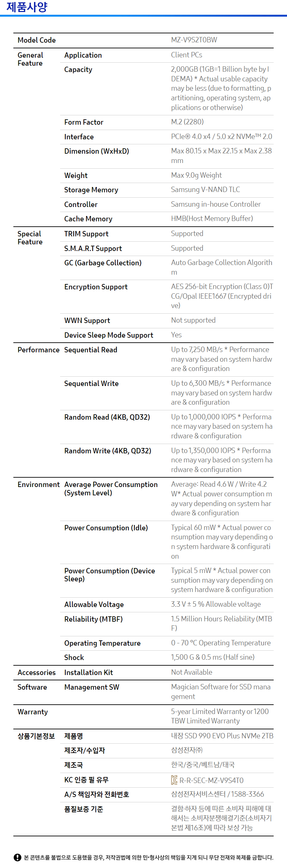Click the Power Consumption (Idle) label
Image resolution: width=287 pixels, height=868 pixels.
coord(106,528)
